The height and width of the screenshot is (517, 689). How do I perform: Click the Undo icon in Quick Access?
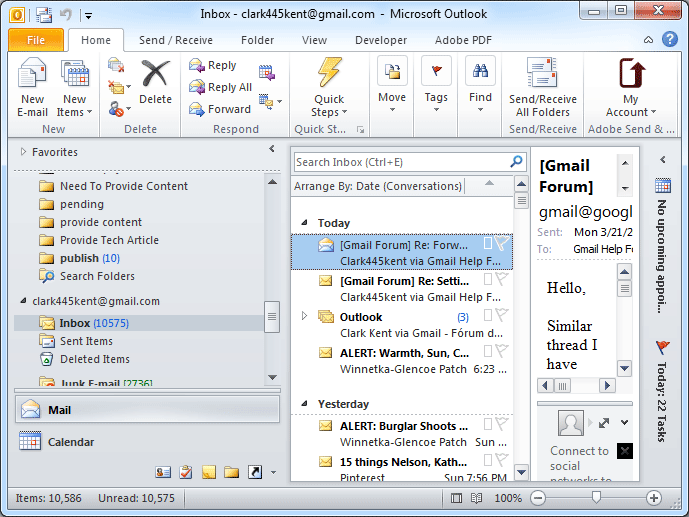66,15
